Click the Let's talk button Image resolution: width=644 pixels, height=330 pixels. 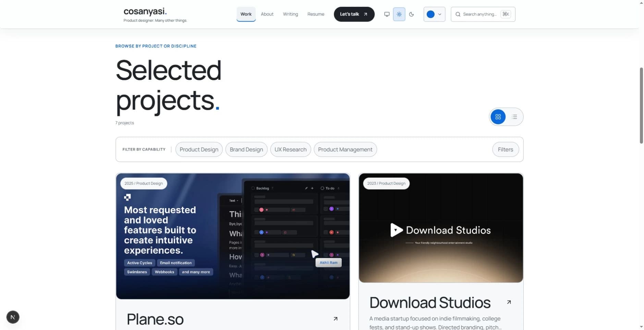tap(354, 14)
